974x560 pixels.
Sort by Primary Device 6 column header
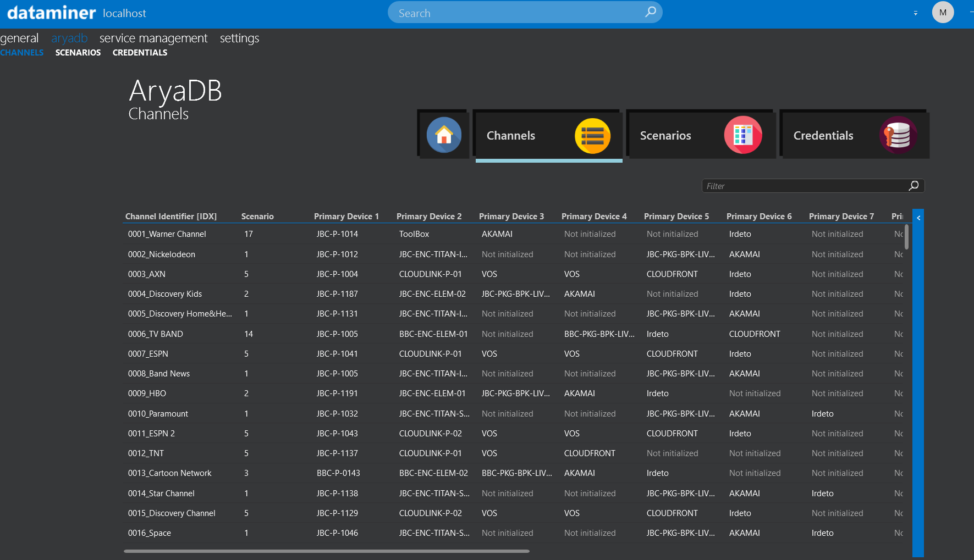759,217
